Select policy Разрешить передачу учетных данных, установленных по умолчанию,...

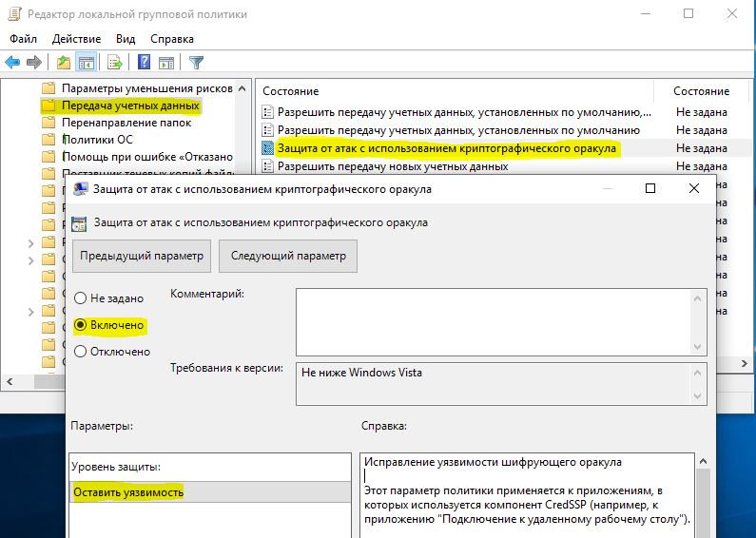[x=464, y=112]
